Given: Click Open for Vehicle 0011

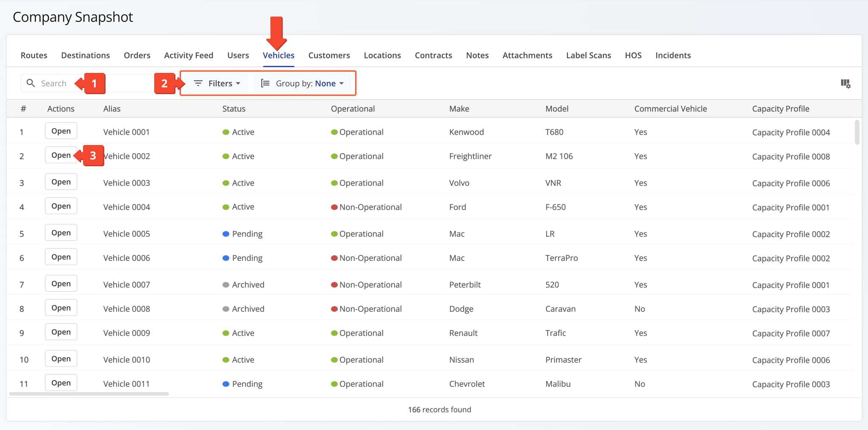Looking at the screenshot, I should (61, 383).
